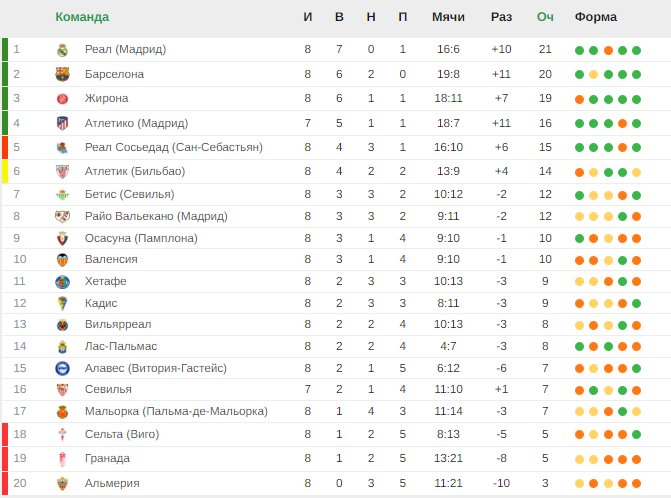This screenshot has height=498, width=671.
Task: Click the Girona red crest icon
Action: [62, 99]
